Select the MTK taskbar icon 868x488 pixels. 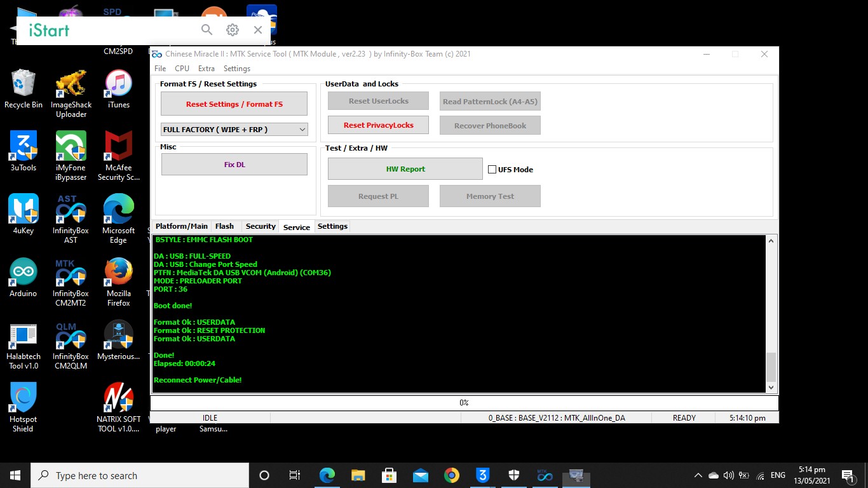click(x=545, y=475)
